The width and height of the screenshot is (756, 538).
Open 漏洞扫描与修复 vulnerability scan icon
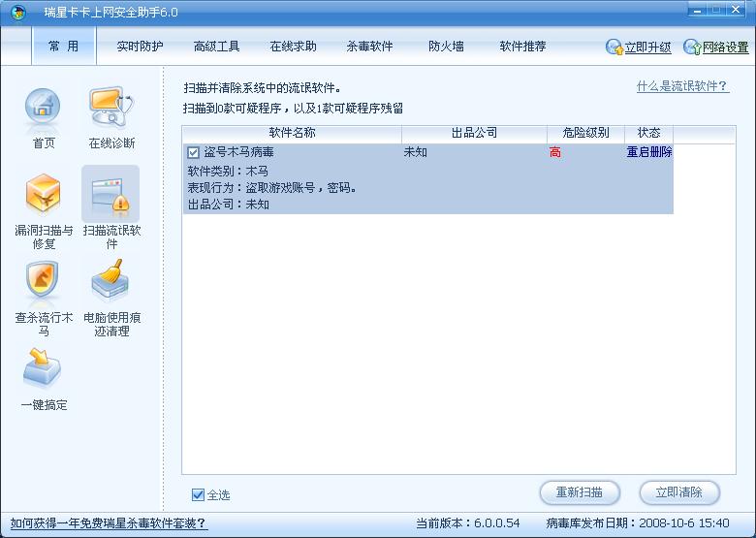point(44,193)
